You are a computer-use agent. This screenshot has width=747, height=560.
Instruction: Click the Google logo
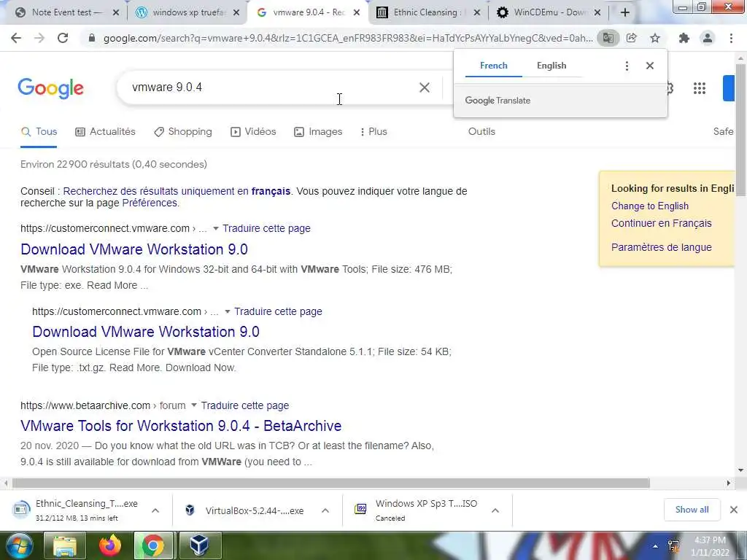point(50,88)
